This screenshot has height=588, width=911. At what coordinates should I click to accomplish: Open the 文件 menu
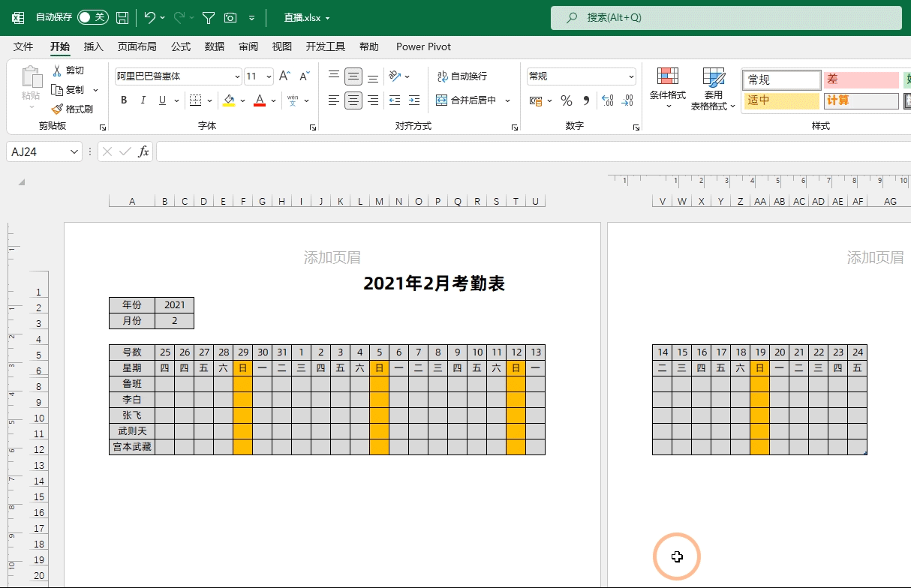click(23, 46)
